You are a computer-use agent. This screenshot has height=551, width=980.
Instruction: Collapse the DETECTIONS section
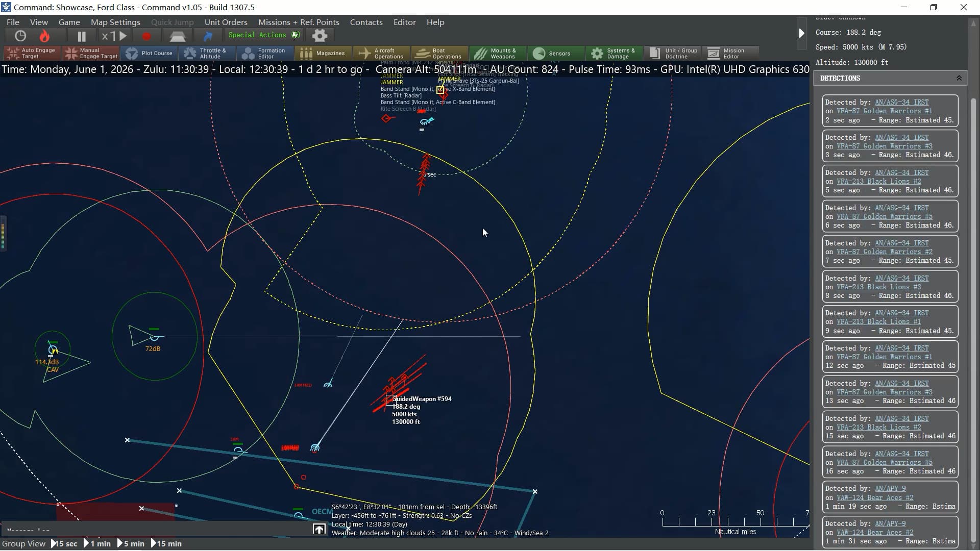pyautogui.click(x=959, y=78)
